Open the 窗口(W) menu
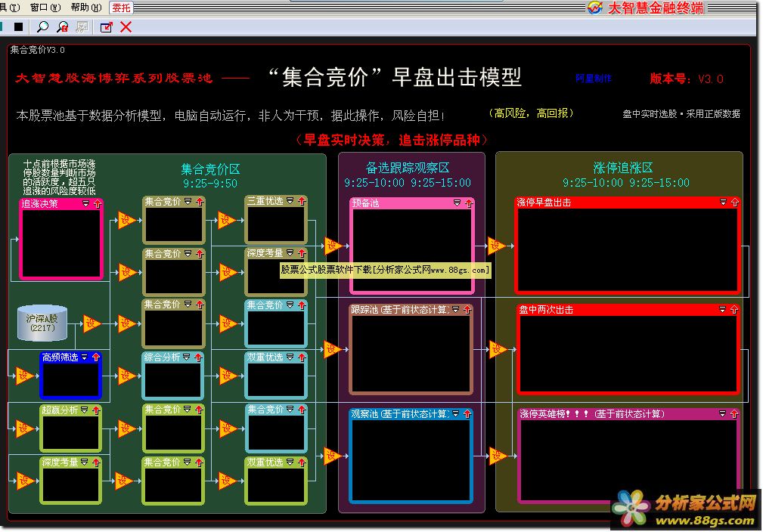 (x=45, y=8)
